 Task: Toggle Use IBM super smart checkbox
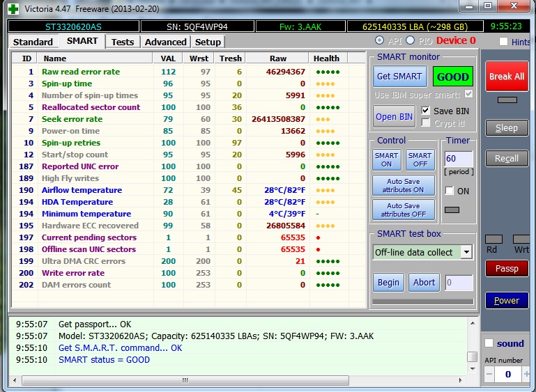coord(469,94)
